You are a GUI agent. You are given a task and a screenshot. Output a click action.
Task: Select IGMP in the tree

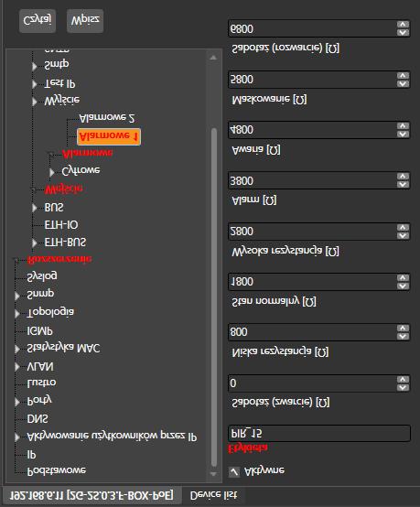coord(39,330)
